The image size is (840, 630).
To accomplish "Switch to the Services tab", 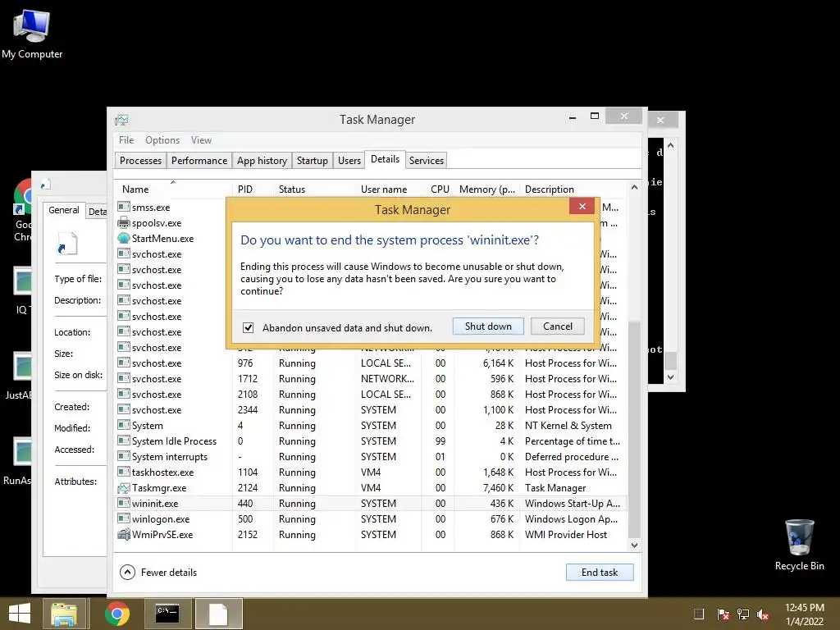I will pos(427,161).
